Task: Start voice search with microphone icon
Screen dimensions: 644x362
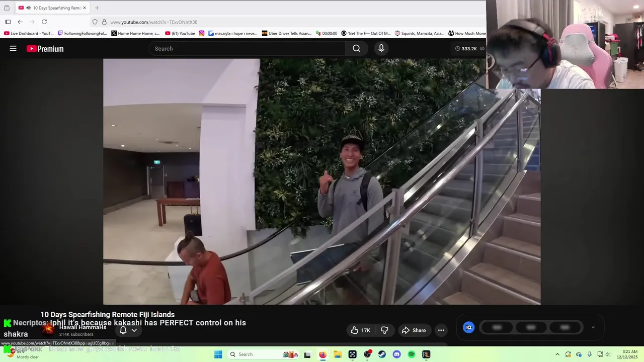Action: (x=381, y=48)
